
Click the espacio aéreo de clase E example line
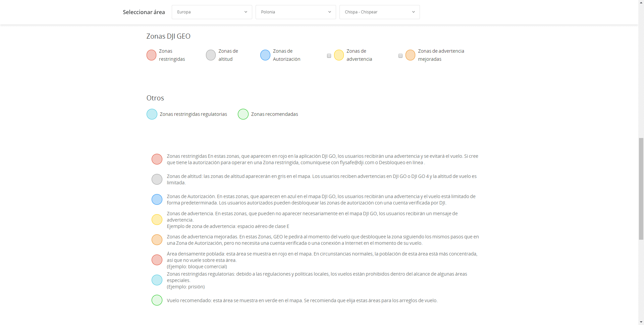coord(228,226)
